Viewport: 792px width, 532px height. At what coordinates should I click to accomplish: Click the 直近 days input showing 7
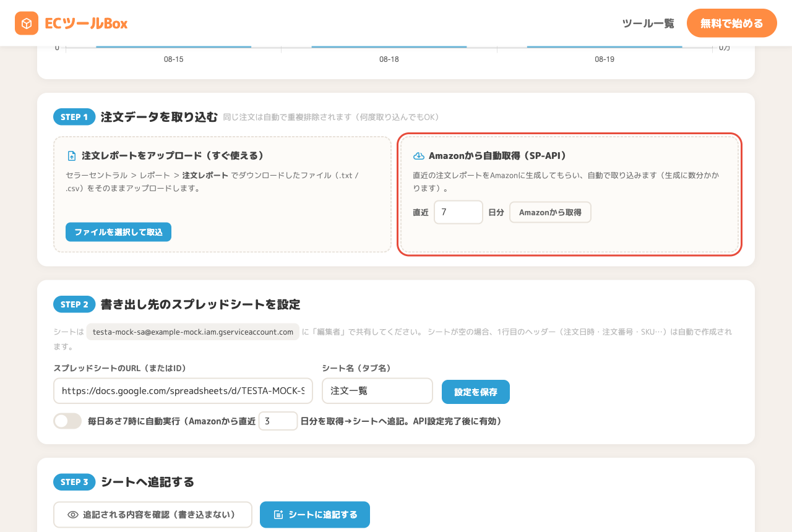click(x=458, y=212)
